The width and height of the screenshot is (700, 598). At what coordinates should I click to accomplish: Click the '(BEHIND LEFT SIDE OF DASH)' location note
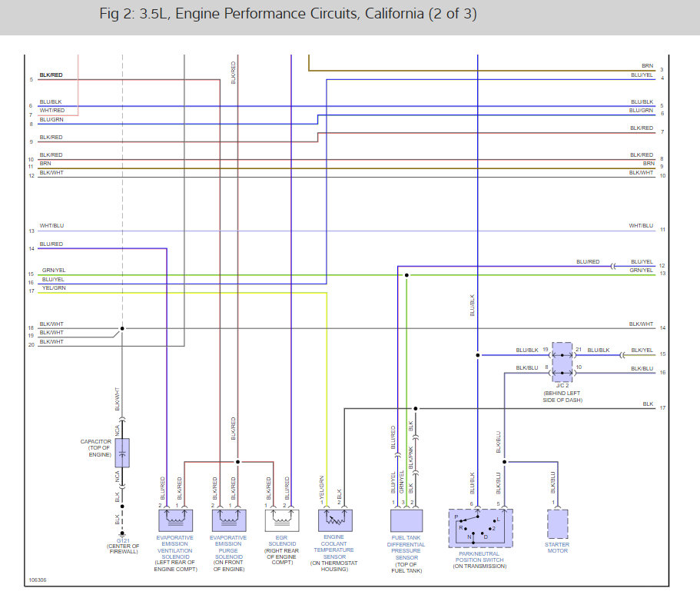562,397
